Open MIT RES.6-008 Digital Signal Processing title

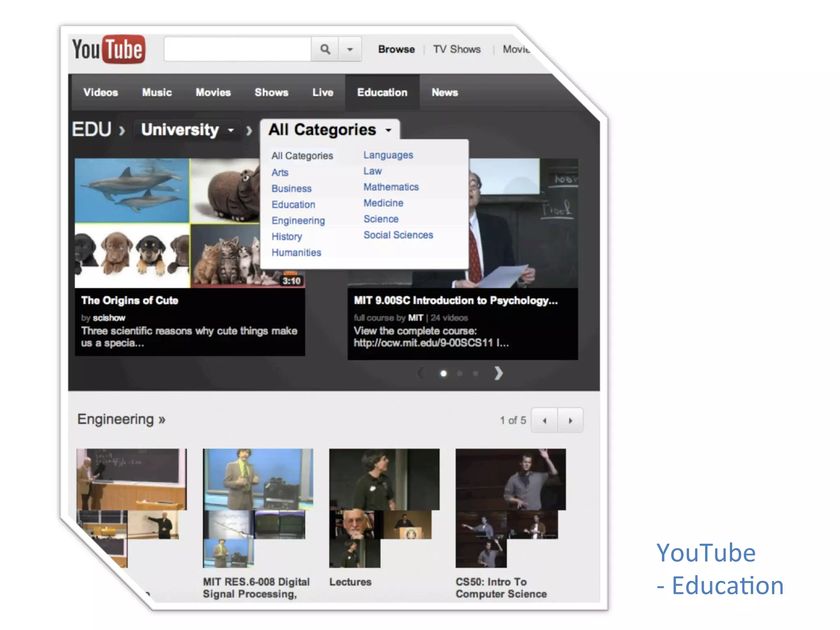coord(256,588)
